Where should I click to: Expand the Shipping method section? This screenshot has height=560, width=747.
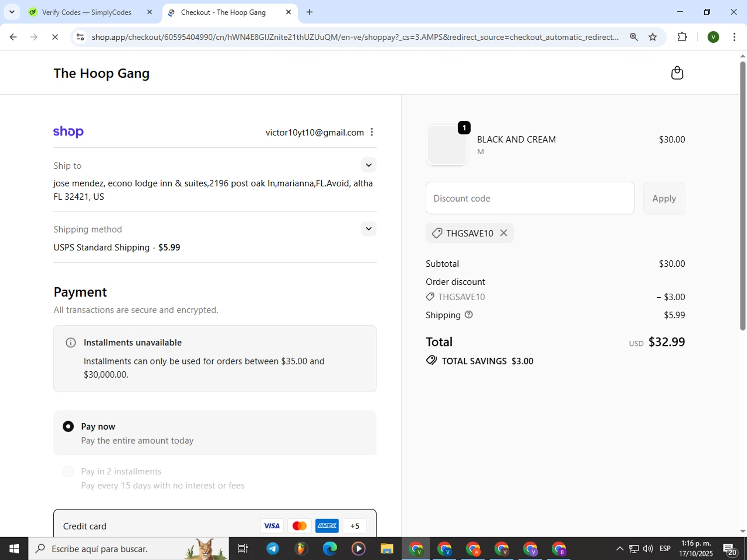coord(369,228)
